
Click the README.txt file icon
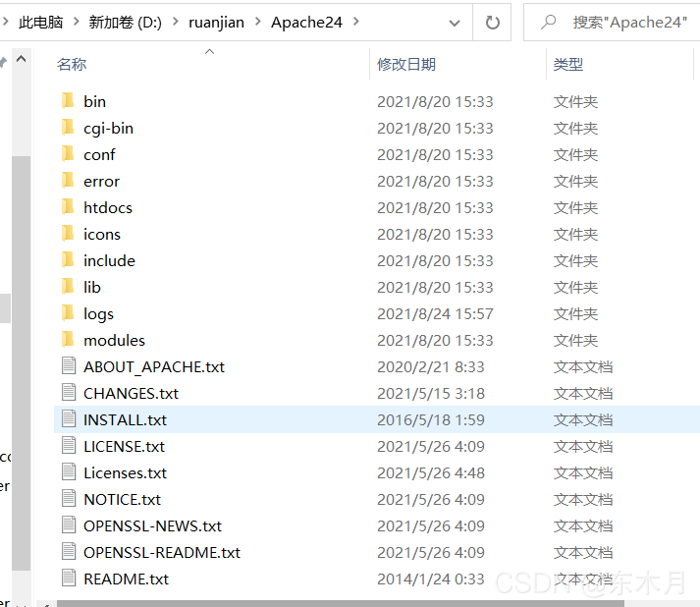click(x=69, y=579)
